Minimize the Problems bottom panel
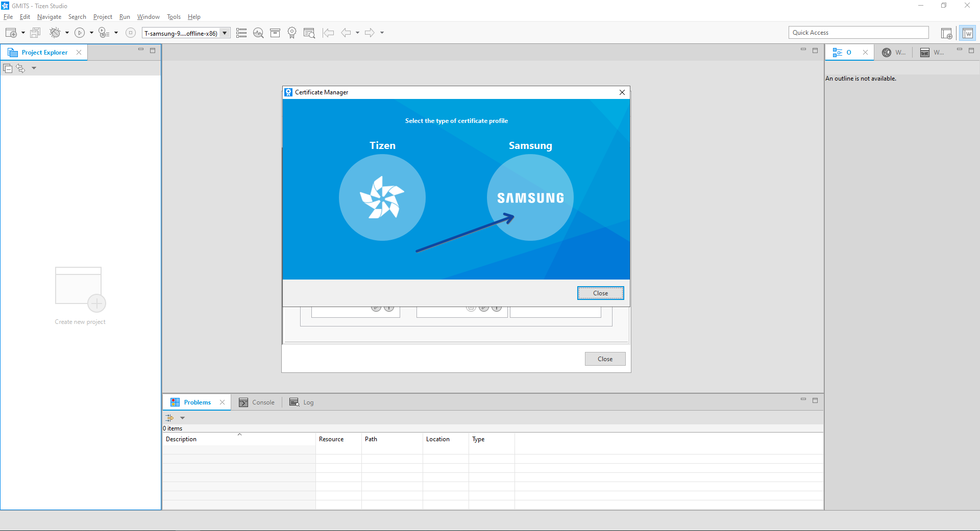This screenshot has width=980, height=531. click(803, 400)
